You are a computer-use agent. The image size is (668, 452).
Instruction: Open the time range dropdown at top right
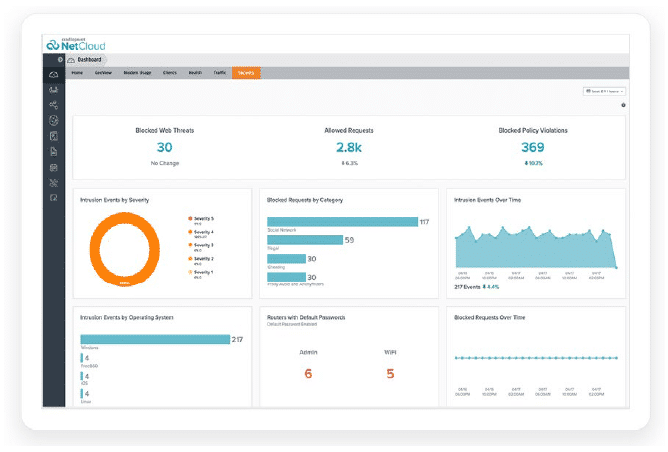(x=603, y=91)
